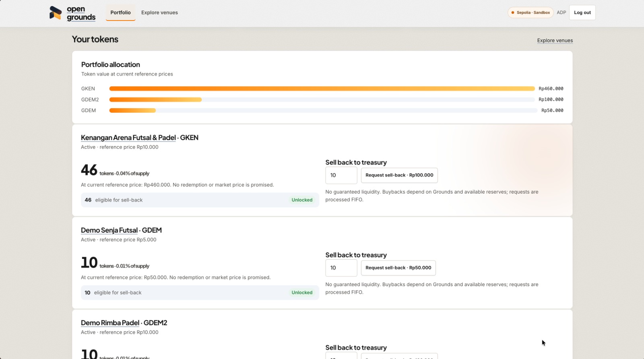Image resolution: width=644 pixels, height=359 pixels.
Task: Open the Portfolio tab
Action: click(120, 12)
